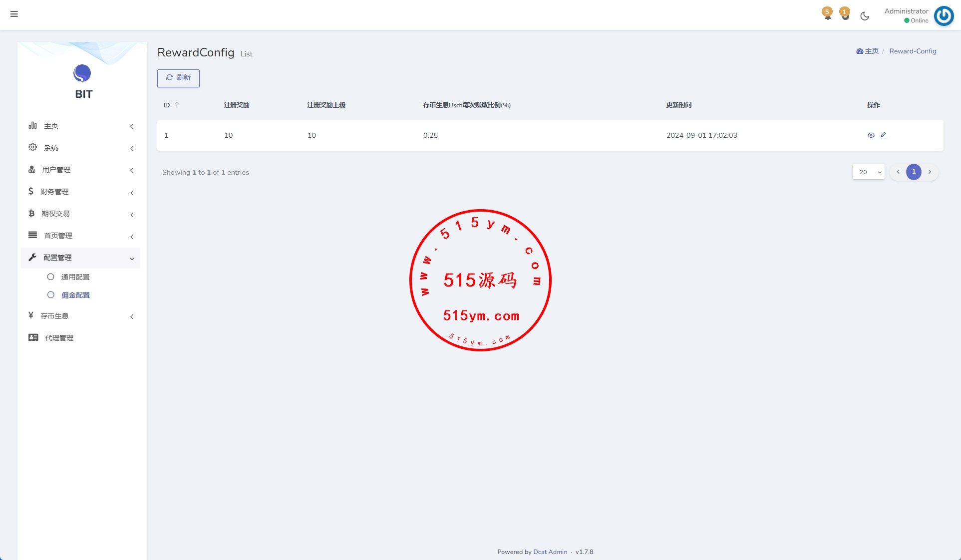Select 通用配置 radio item
961x560 pixels.
[75, 277]
